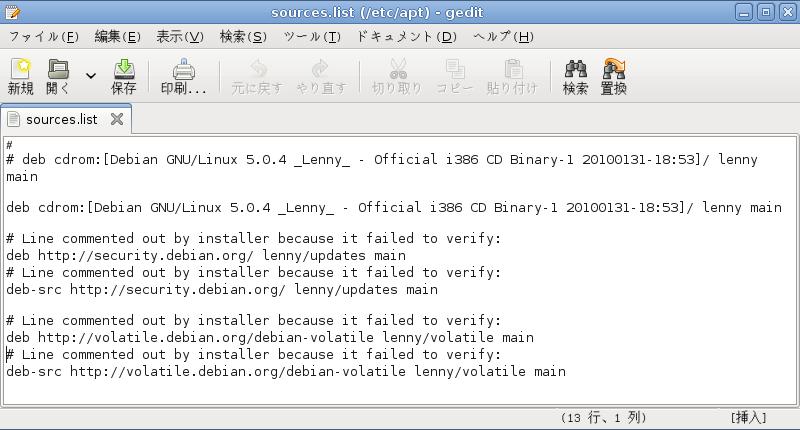Expand the recent files dropdown arrow next to 開く
This screenshot has height=430, width=800.
point(91,76)
